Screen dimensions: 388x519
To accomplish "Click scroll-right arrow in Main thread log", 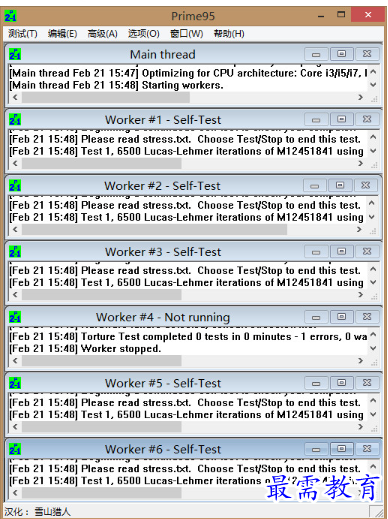I will [x=360, y=97].
